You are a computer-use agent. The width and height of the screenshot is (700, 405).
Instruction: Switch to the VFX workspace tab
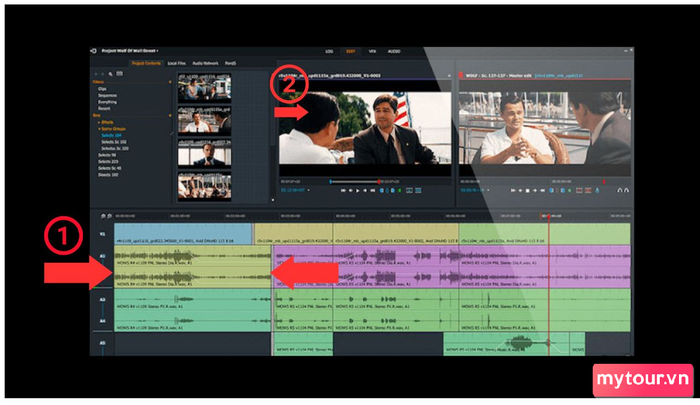click(372, 51)
